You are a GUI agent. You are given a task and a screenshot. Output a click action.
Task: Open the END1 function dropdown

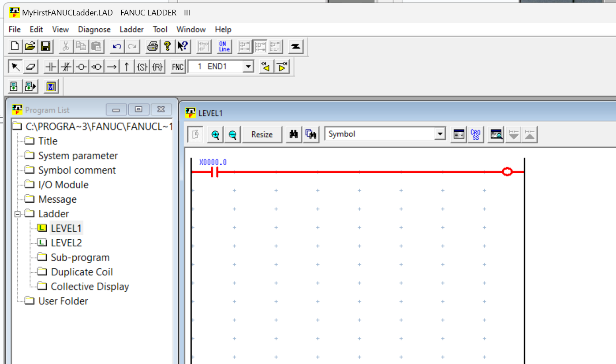(249, 67)
